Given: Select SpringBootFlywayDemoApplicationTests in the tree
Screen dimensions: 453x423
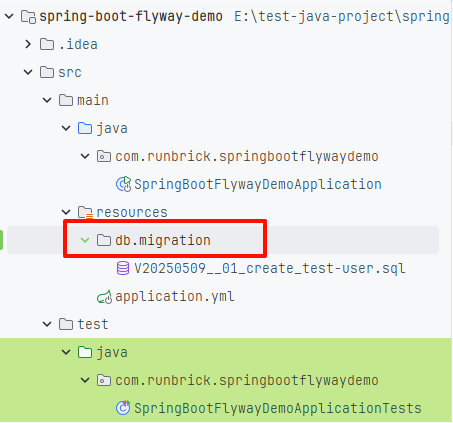Looking at the screenshot, I should coord(278,408).
